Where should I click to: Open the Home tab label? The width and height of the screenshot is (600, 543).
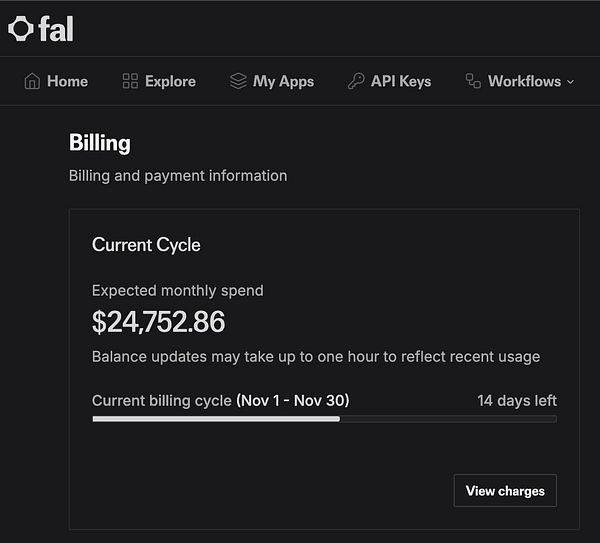click(x=67, y=81)
